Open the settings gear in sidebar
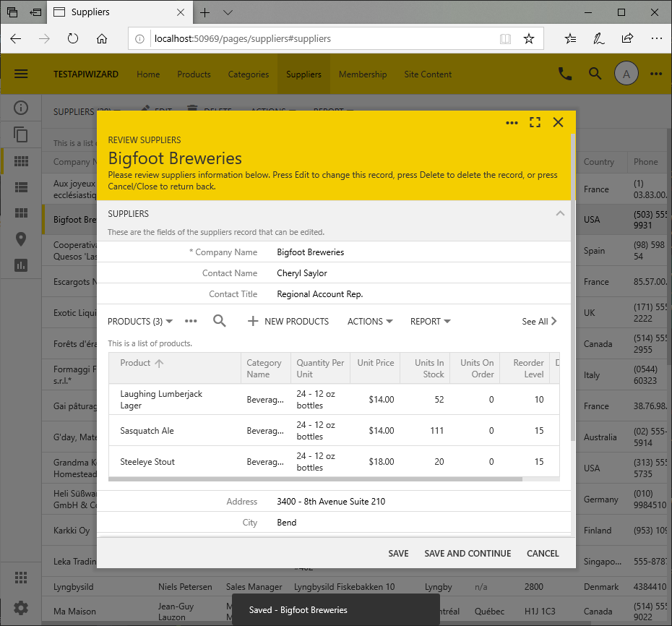This screenshot has height=626, width=672. (21, 607)
